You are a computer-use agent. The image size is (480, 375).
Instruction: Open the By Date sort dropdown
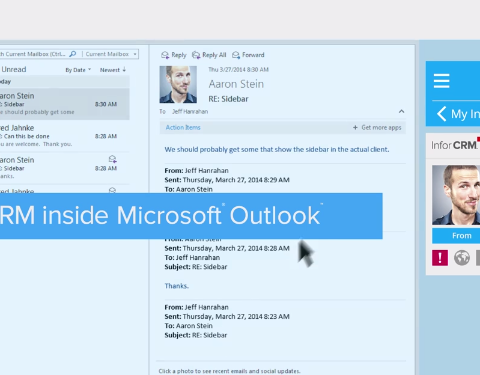coord(78,70)
